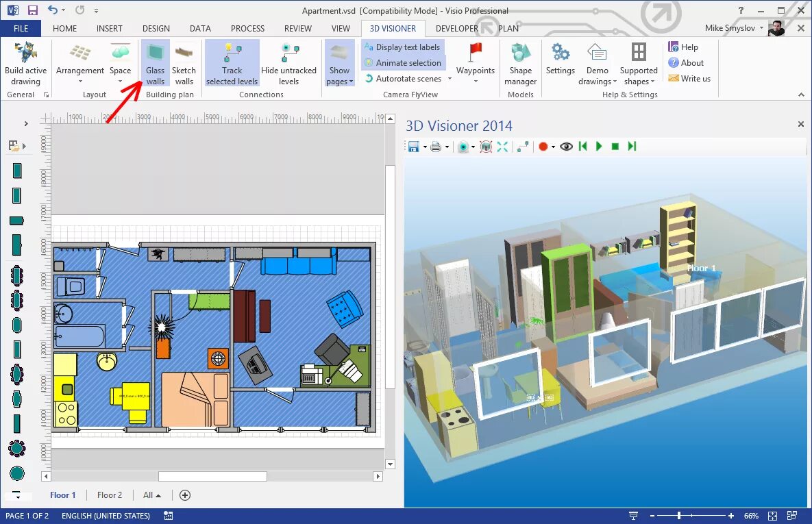This screenshot has height=524, width=812.
Task: Click the full screen expand arrows icon
Action: click(502, 147)
